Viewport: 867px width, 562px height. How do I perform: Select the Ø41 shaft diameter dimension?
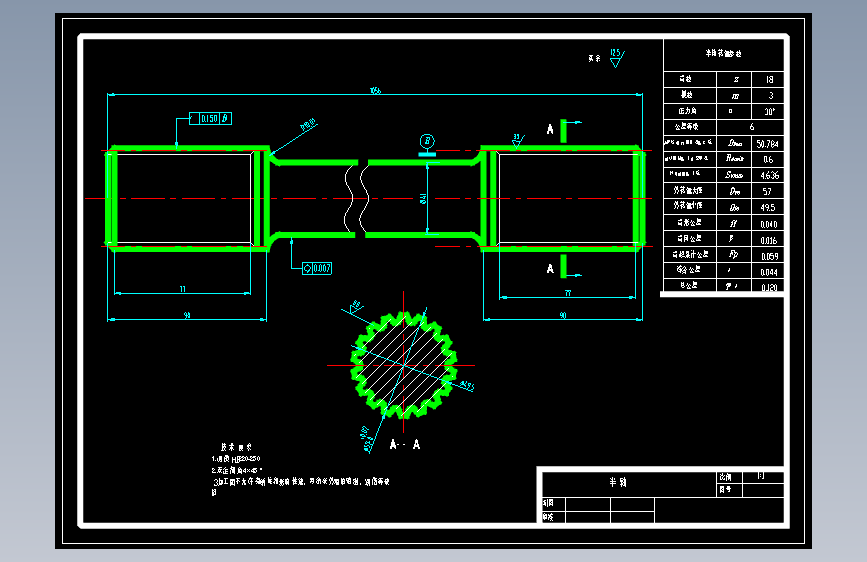(423, 199)
